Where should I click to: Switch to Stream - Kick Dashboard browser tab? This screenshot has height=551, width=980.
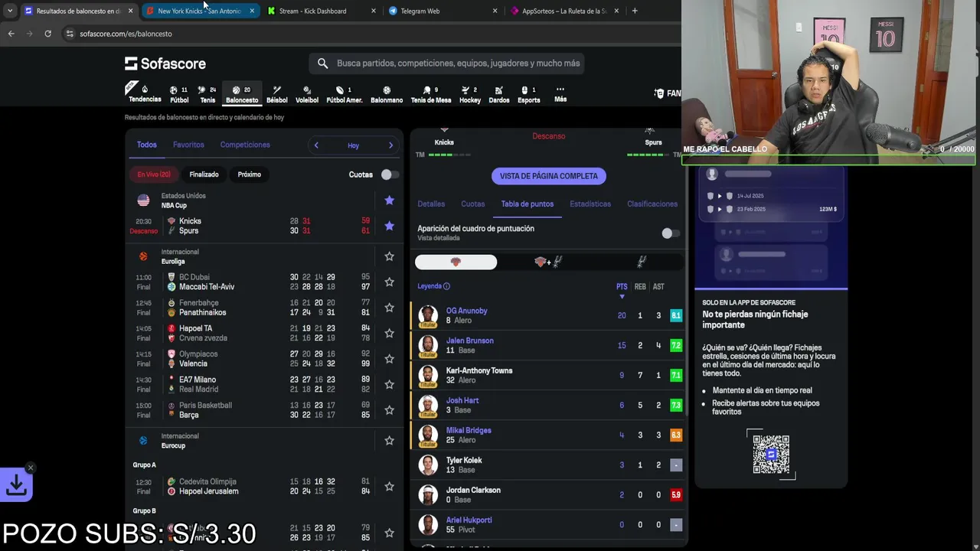pyautogui.click(x=320, y=11)
